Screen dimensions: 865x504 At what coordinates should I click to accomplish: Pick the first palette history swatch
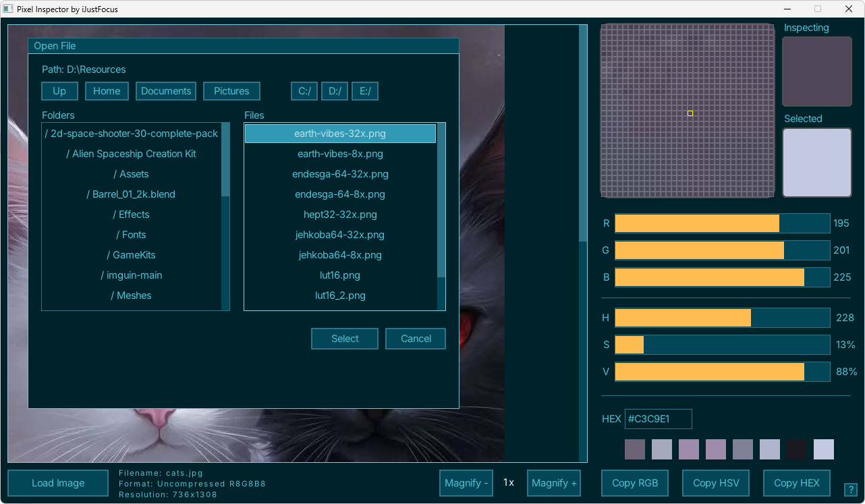tap(635, 449)
